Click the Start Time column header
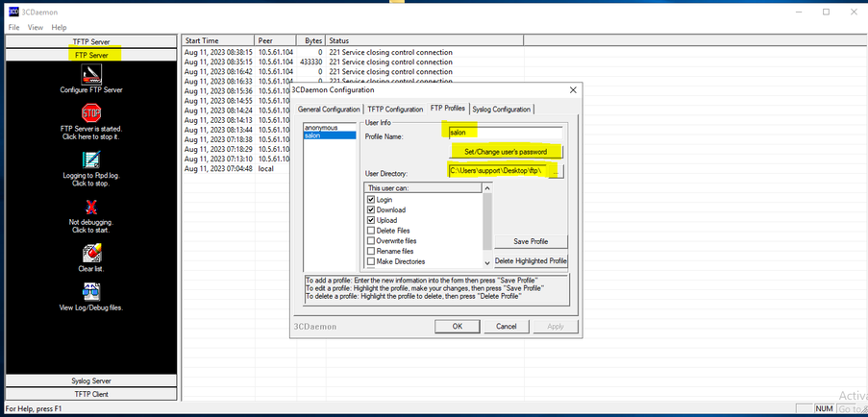The height and width of the screenshot is (417, 868). 218,40
